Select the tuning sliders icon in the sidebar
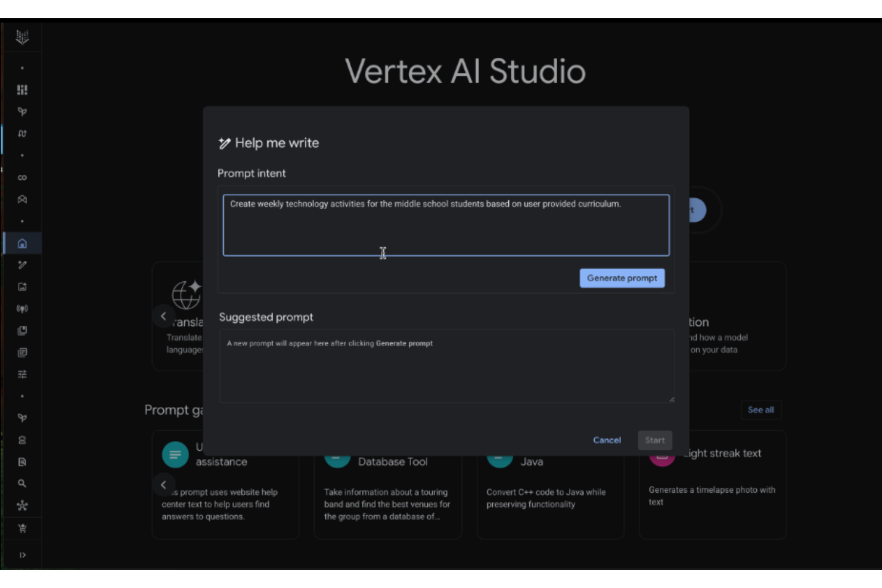 tap(22, 374)
